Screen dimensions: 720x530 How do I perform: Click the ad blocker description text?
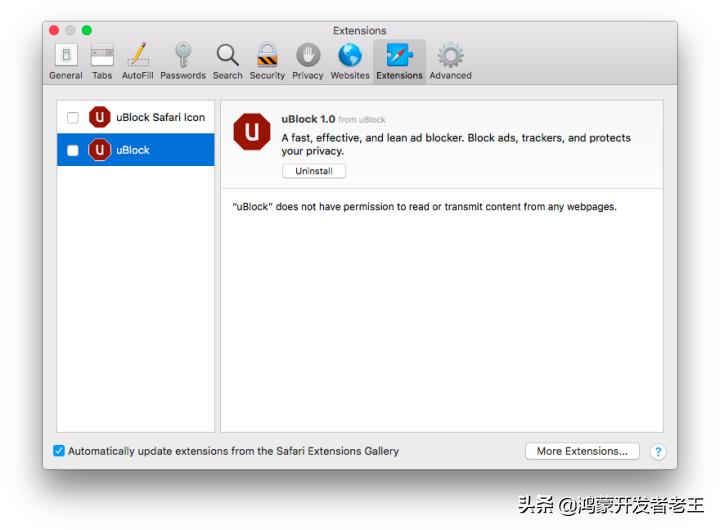[x=456, y=144]
